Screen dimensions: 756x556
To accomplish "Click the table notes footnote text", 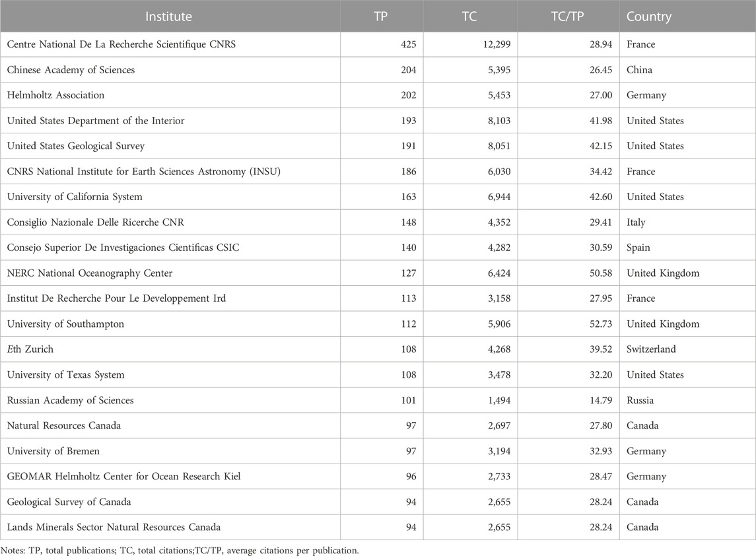I will point(180,550).
